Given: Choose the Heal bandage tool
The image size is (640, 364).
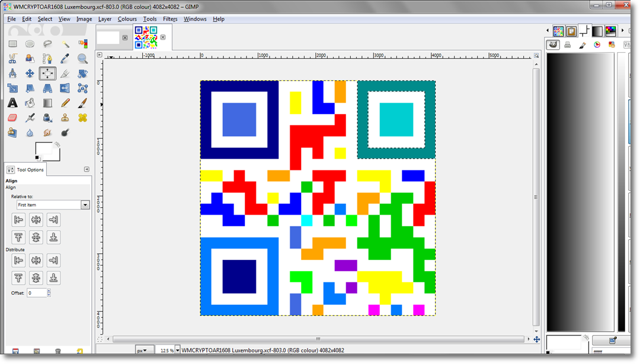Looking at the screenshot, I should pyautogui.click(x=82, y=118).
